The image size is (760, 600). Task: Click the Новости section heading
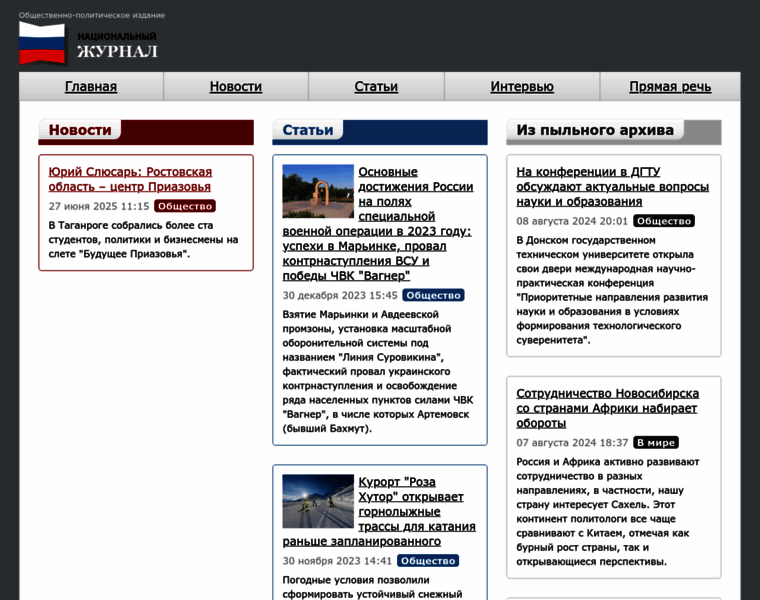pos(80,130)
